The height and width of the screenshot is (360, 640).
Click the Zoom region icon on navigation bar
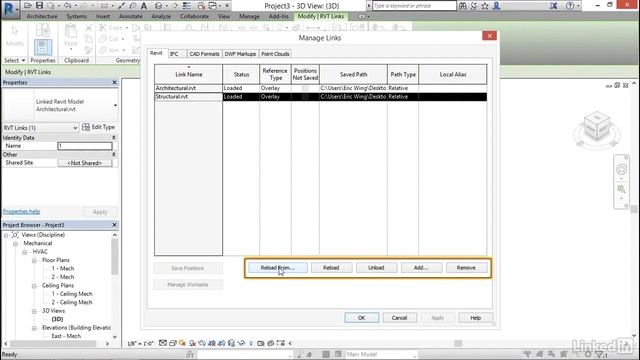(x=621, y=189)
